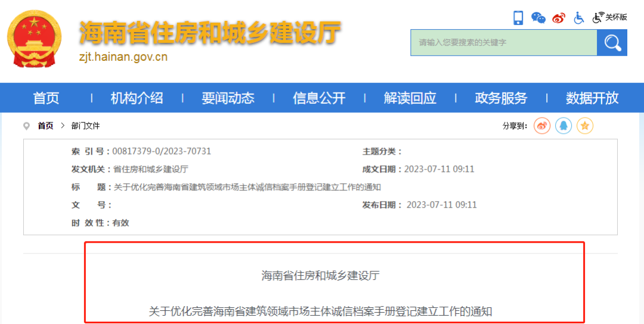Open the 政务服务 navigation tab
This screenshot has height=324, width=644.
pos(501,98)
